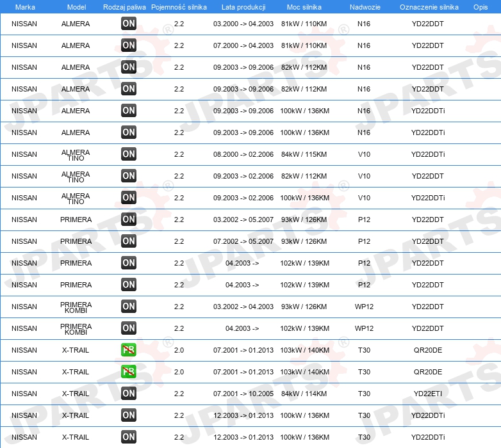The image size is (501, 448).
Task: Click the ON fuel icon in ALMERA TINO 100kW / 136KM row
Action: 128,197
